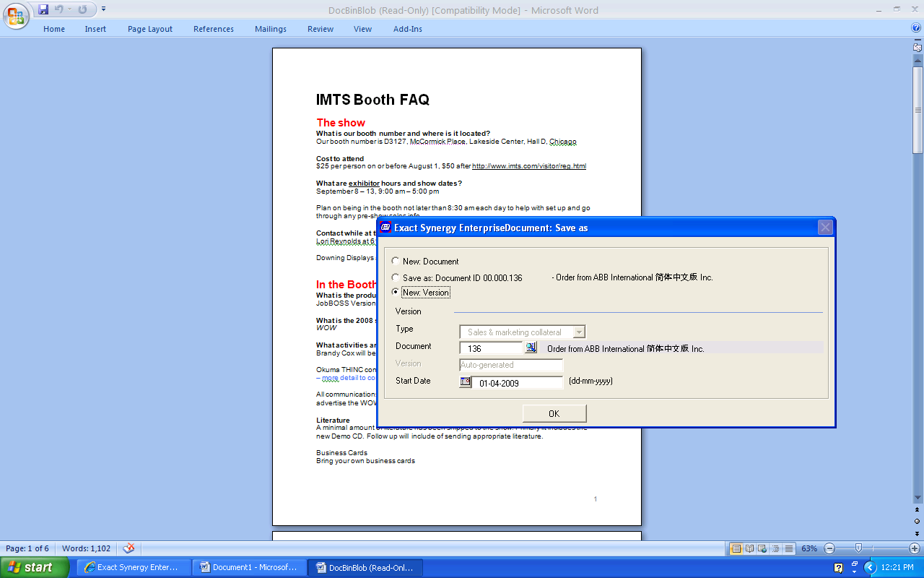Switch to Document1 - Microsoft Word taskbar button
Viewport: 924px width, 578px height.
(249, 567)
